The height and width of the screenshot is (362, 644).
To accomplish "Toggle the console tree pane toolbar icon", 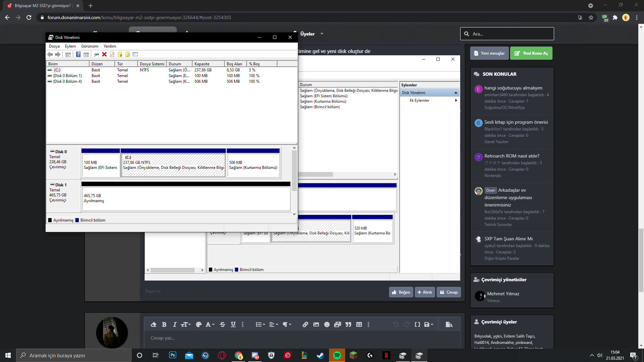I will [x=68, y=54].
